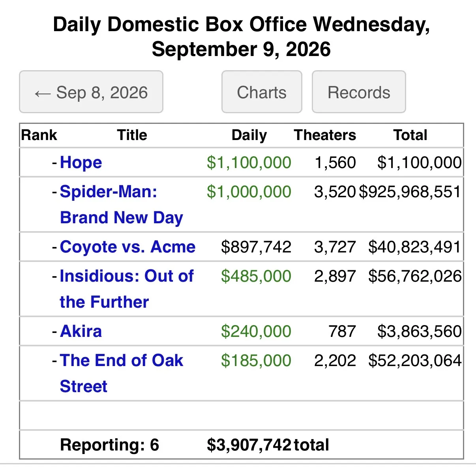Open the Records button
Image resolution: width=476 pixels, height=471 pixels.
359,92
